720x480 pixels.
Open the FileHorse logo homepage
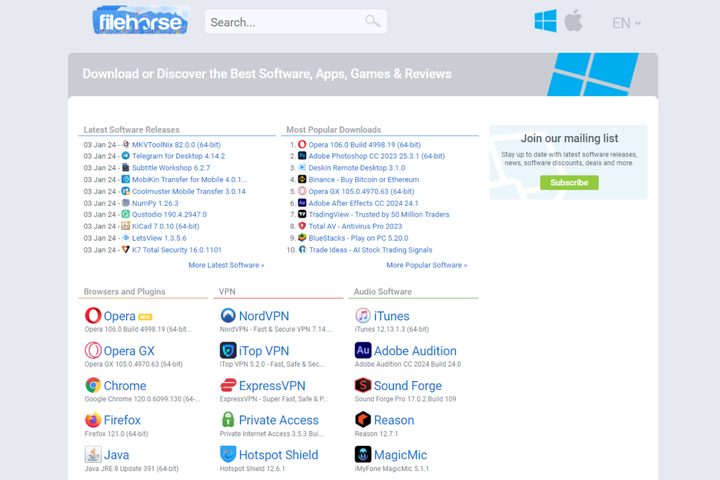tap(140, 21)
